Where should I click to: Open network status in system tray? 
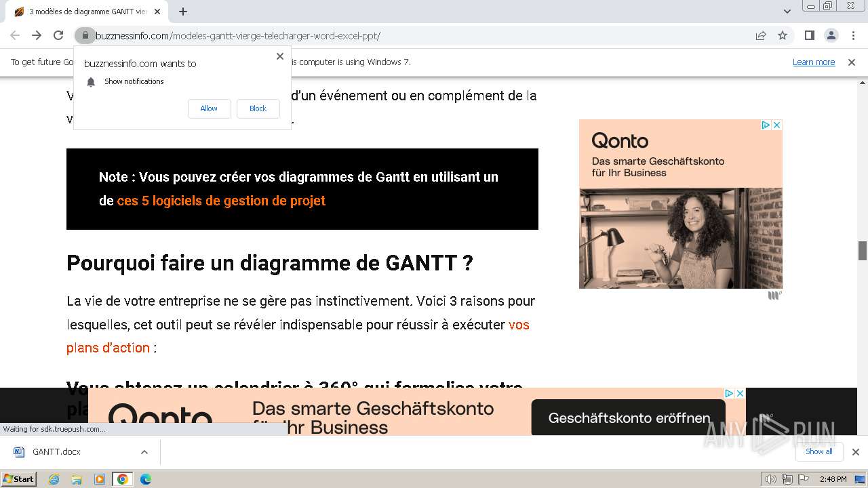pyautogui.click(x=787, y=479)
